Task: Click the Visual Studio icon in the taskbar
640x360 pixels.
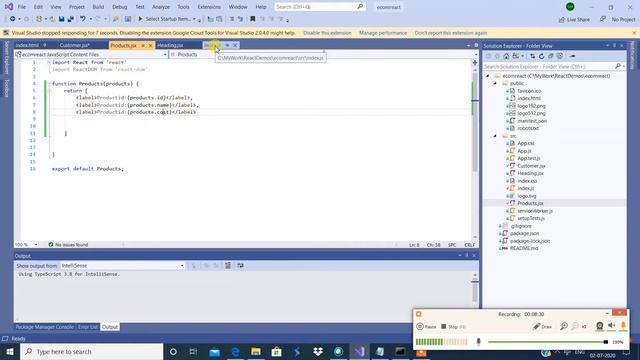Action: 359,351
